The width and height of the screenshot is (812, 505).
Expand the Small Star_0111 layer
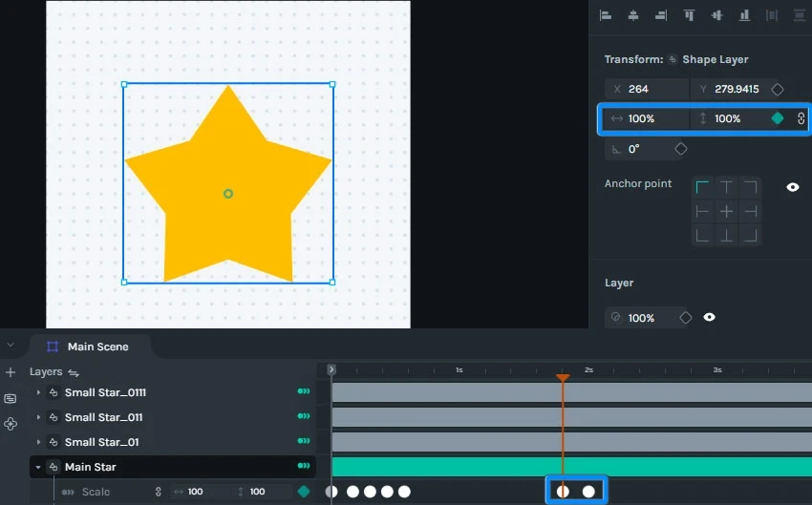(x=38, y=392)
